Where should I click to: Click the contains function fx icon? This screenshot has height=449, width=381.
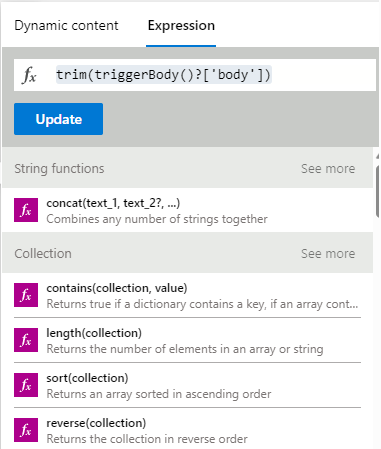click(x=26, y=295)
